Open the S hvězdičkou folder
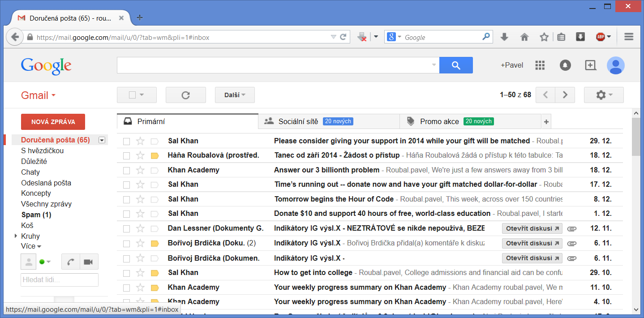Screen dimensions: 644x318 point(43,151)
